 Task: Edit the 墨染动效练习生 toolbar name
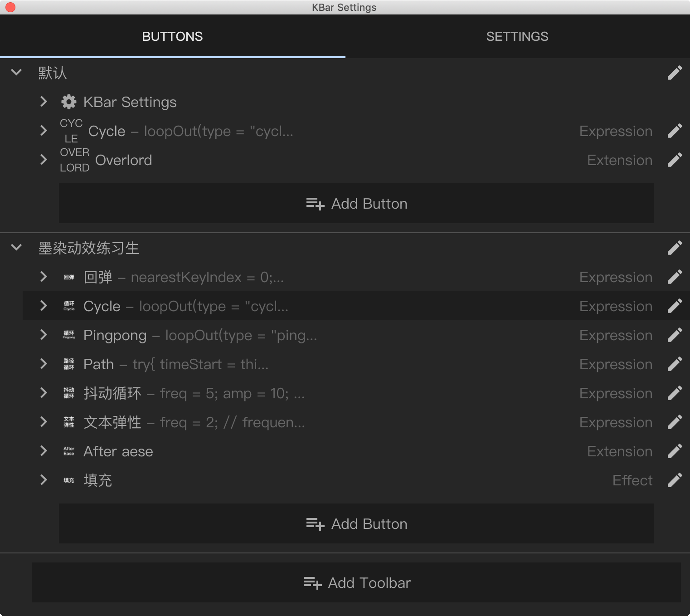[x=675, y=248]
